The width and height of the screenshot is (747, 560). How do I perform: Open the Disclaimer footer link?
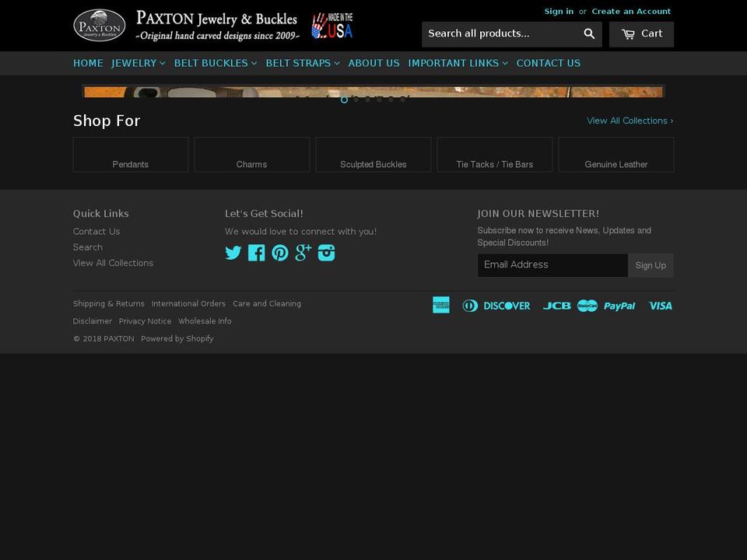pos(93,321)
